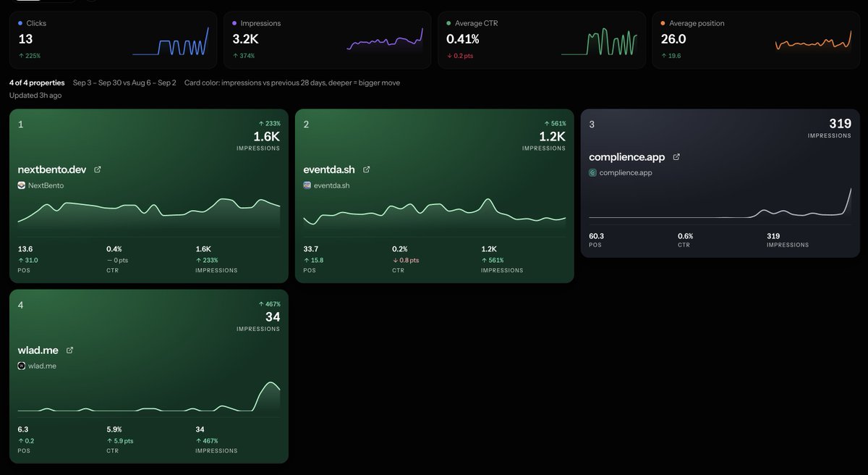Click the 13.6 POS value for nextbento.dev
Viewport: 868px width, 475px height.
tap(25, 249)
